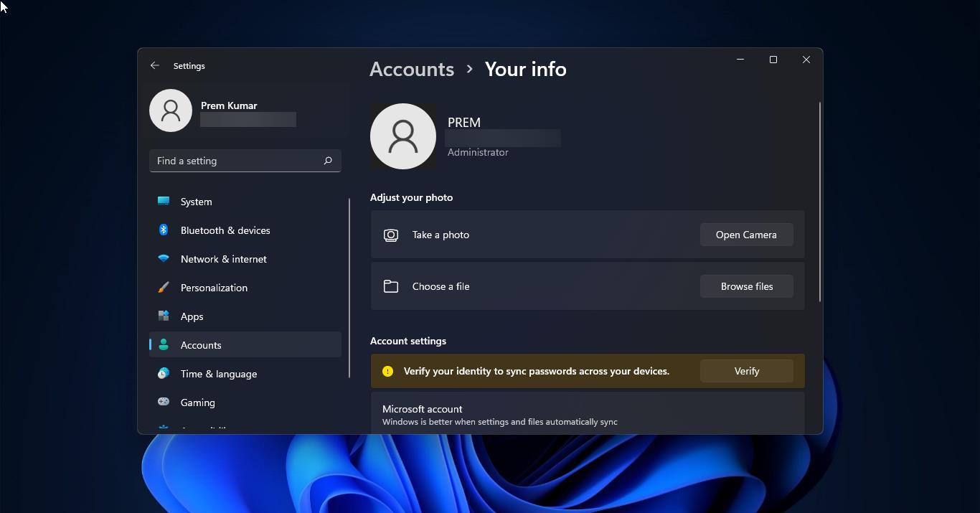Click the search magnifier in Find a setting

[328, 161]
